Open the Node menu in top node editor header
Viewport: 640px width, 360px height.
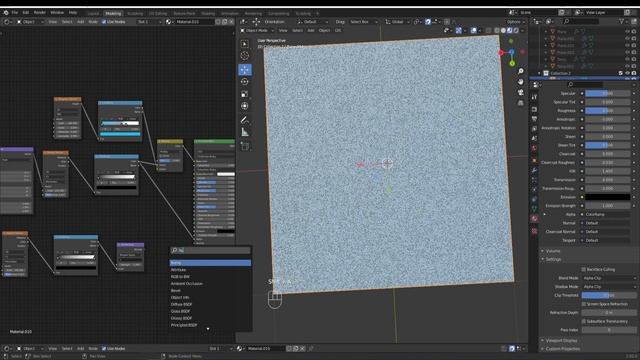(93, 22)
